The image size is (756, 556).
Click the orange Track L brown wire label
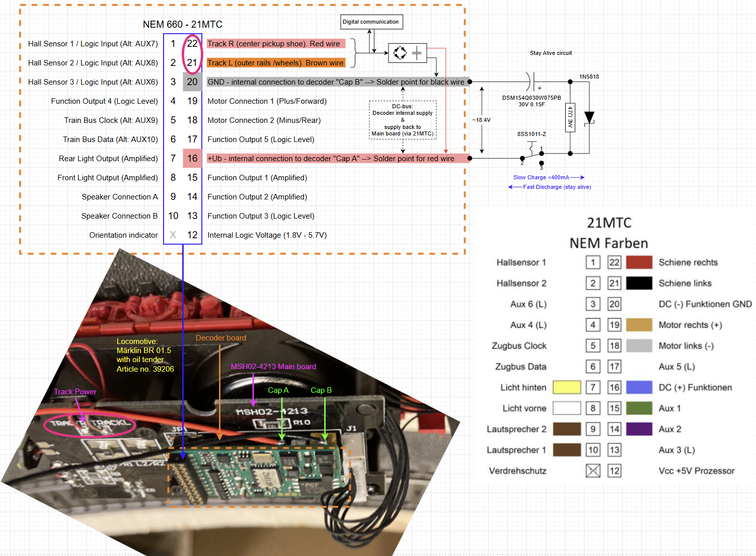(x=275, y=63)
